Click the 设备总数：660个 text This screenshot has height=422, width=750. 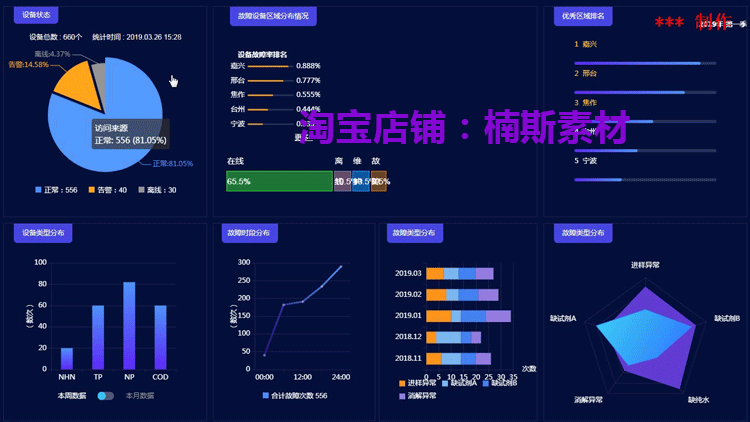(x=55, y=37)
